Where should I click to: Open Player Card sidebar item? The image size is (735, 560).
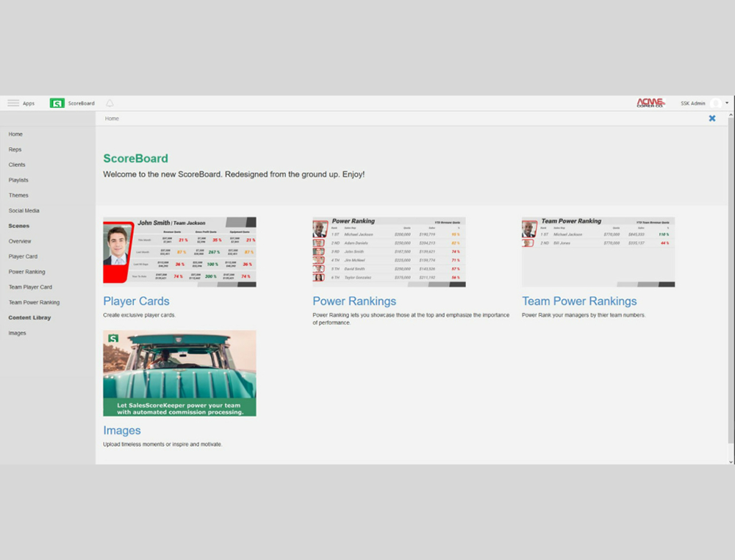click(23, 256)
